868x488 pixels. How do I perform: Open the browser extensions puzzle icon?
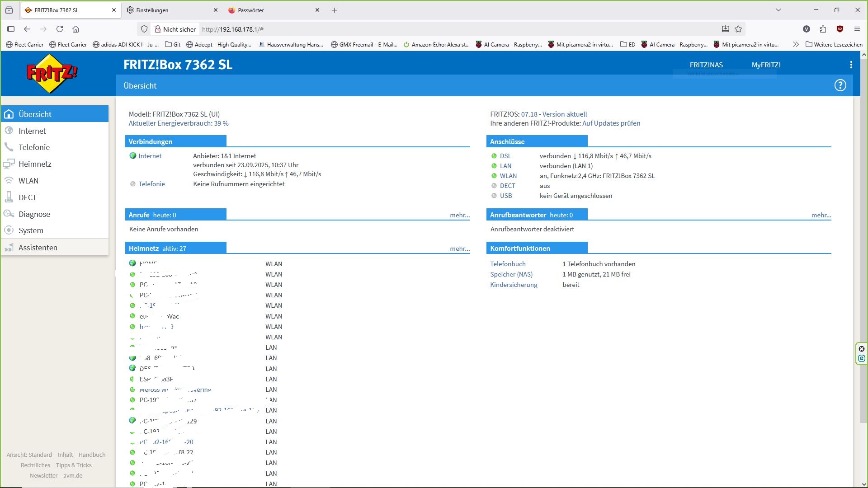[x=823, y=29]
